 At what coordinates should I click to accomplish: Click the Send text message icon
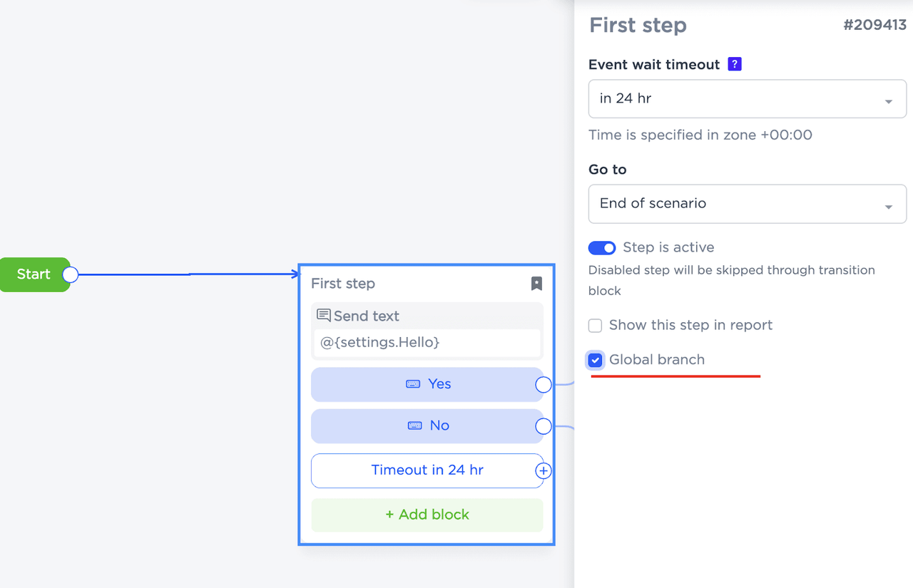coord(324,316)
